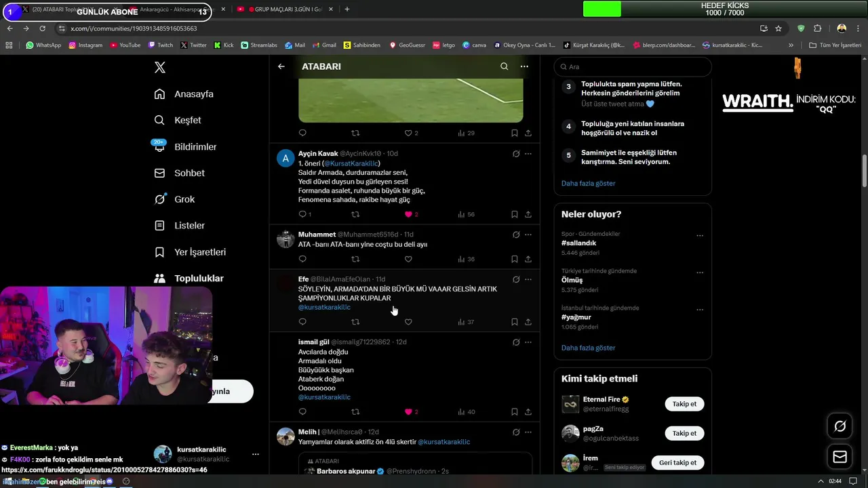Open floating Grok button
The height and width of the screenshot is (488, 868).
(x=840, y=426)
